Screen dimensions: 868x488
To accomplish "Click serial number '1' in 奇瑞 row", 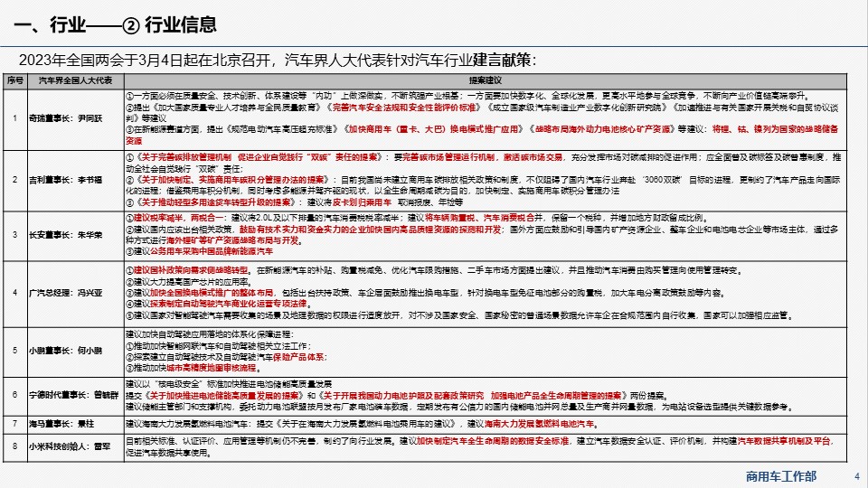I will coord(15,118).
